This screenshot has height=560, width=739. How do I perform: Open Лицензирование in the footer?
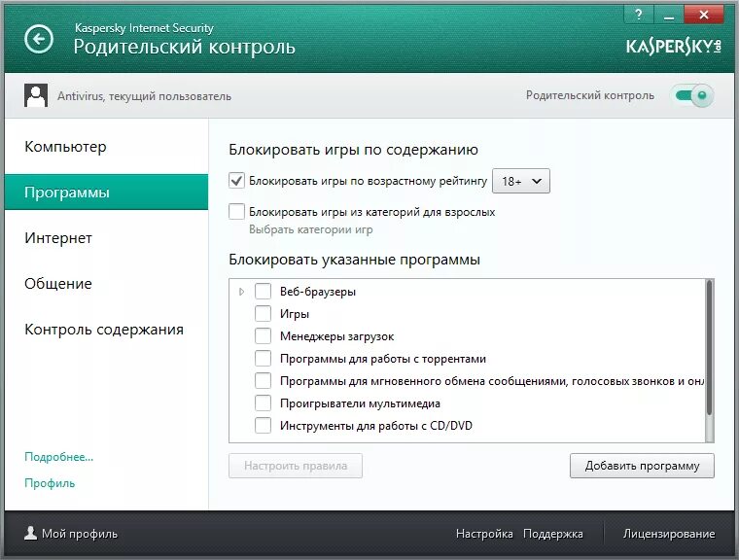tap(669, 534)
